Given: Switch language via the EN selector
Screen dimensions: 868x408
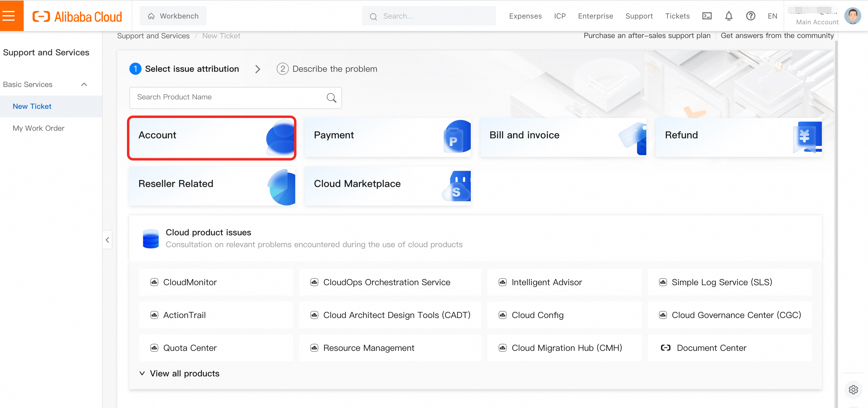Looking at the screenshot, I should pyautogui.click(x=772, y=16).
